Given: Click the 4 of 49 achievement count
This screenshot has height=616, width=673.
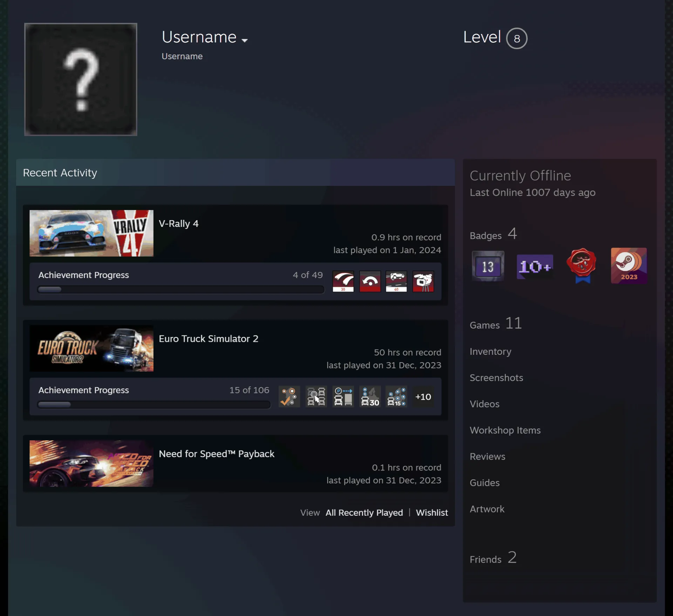Looking at the screenshot, I should pos(308,275).
